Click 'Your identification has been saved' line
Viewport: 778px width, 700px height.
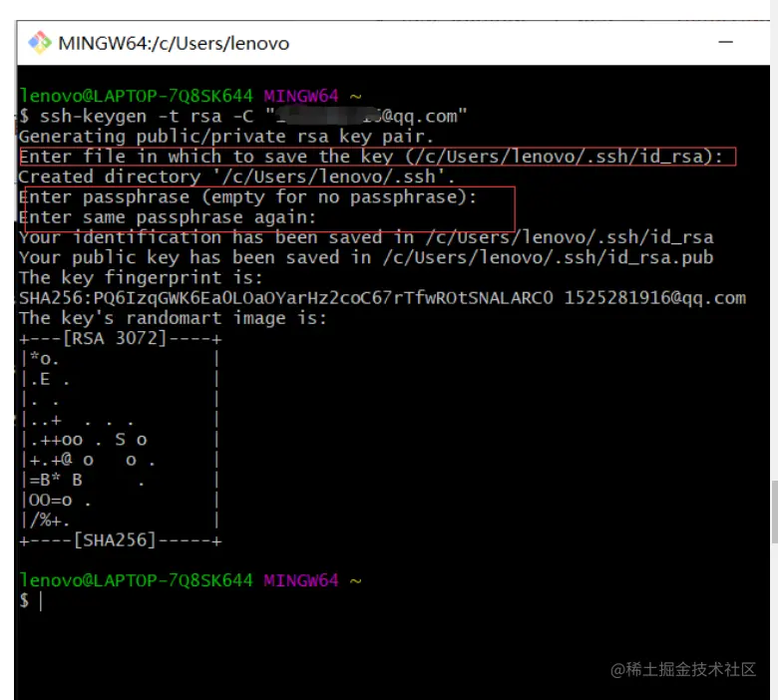[366, 237]
